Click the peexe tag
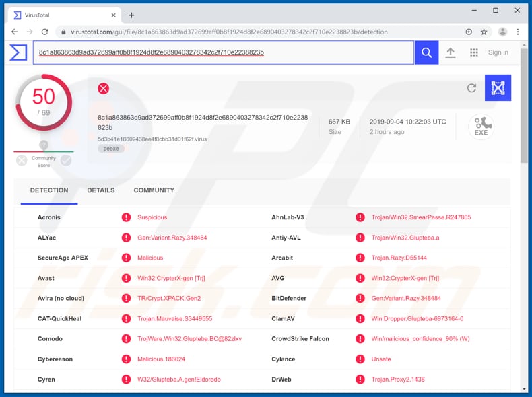This screenshot has width=532, height=397. click(111, 149)
